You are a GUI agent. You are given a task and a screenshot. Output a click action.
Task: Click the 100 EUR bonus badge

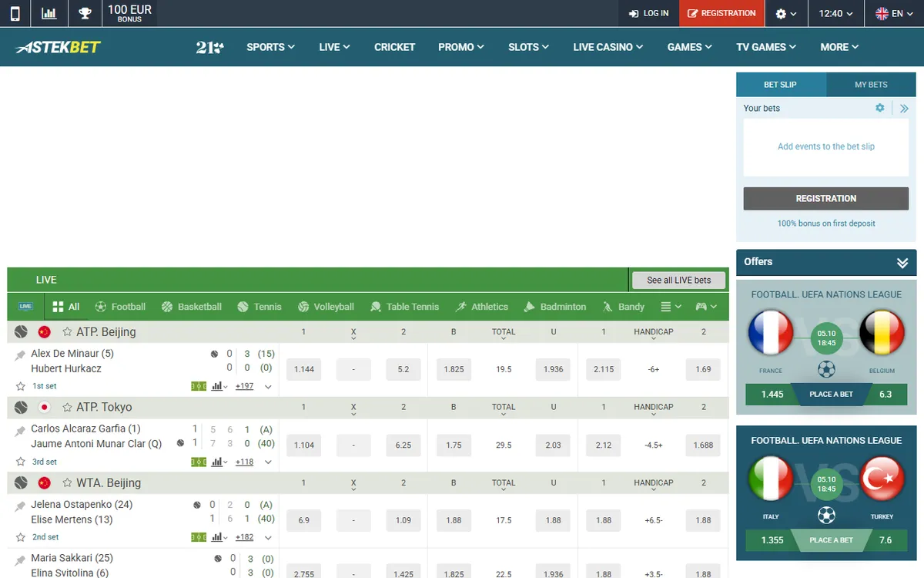click(129, 13)
